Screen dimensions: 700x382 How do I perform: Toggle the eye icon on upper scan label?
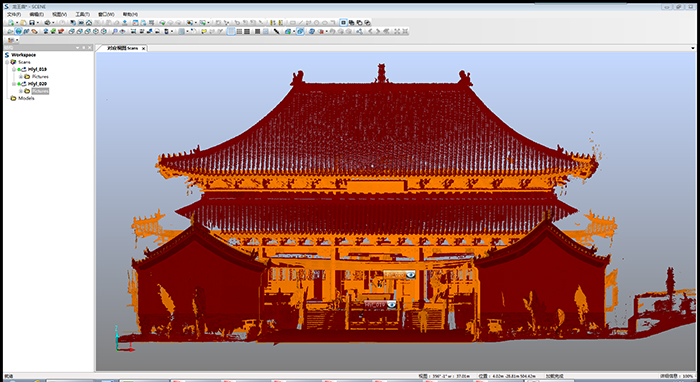pyautogui.click(x=410, y=275)
